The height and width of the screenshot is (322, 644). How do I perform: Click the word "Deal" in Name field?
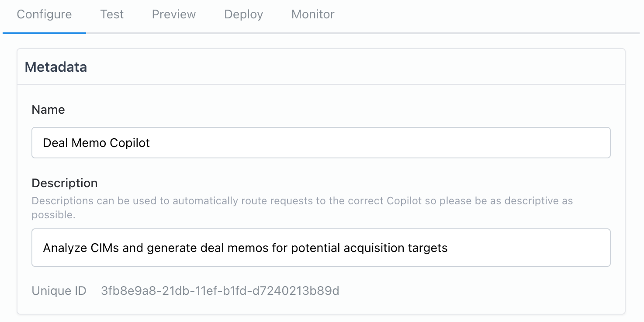pos(55,143)
